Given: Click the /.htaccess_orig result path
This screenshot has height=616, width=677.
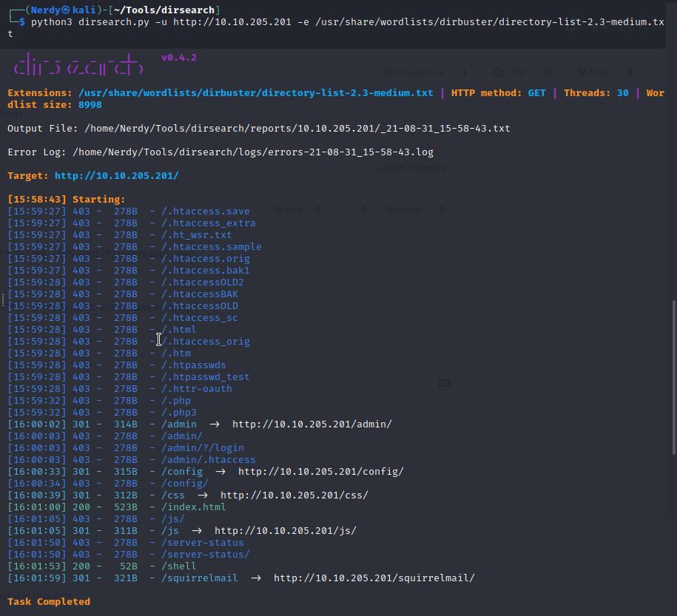Looking at the screenshot, I should (x=206, y=342).
